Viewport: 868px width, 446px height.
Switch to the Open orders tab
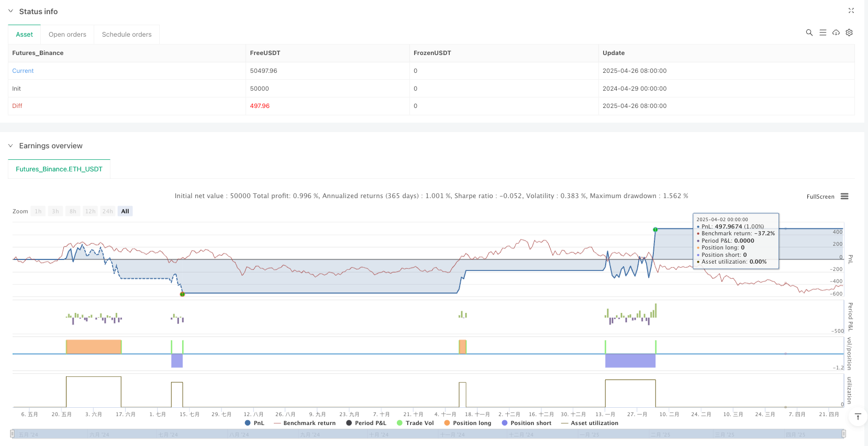[x=68, y=35]
